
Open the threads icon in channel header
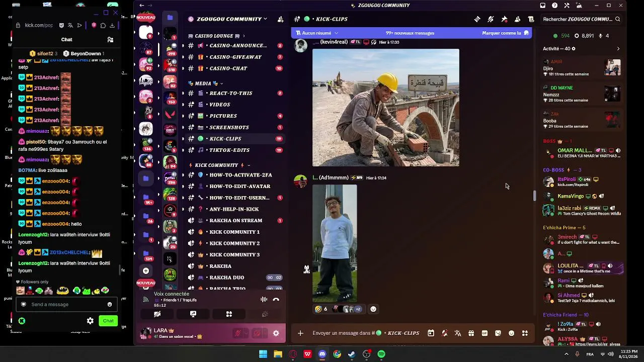[477, 19]
